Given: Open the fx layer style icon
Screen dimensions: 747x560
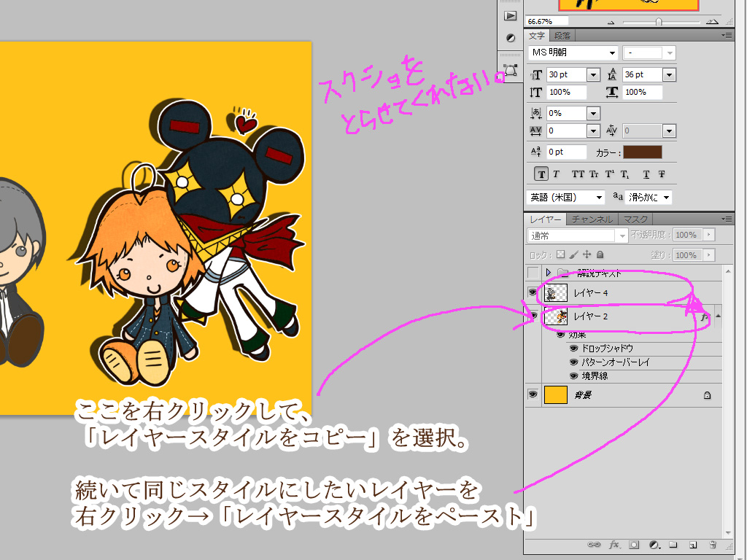Looking at the screenshot, I should 614,545.
